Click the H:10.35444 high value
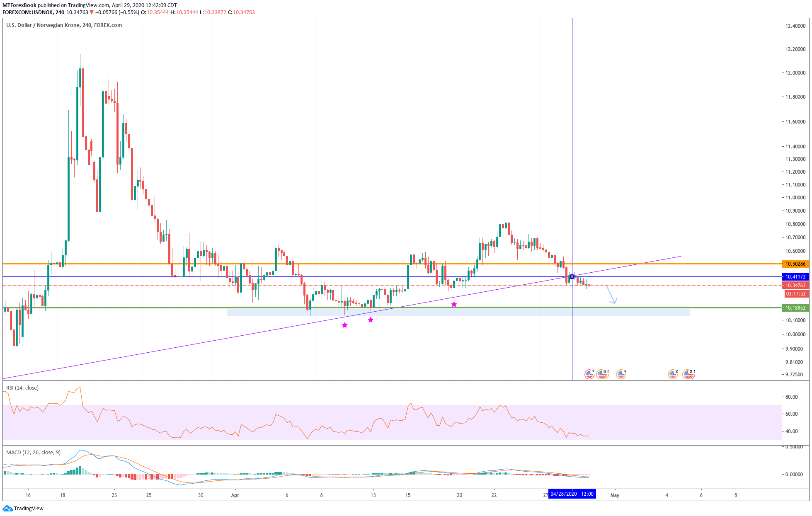 click(184, 12)
